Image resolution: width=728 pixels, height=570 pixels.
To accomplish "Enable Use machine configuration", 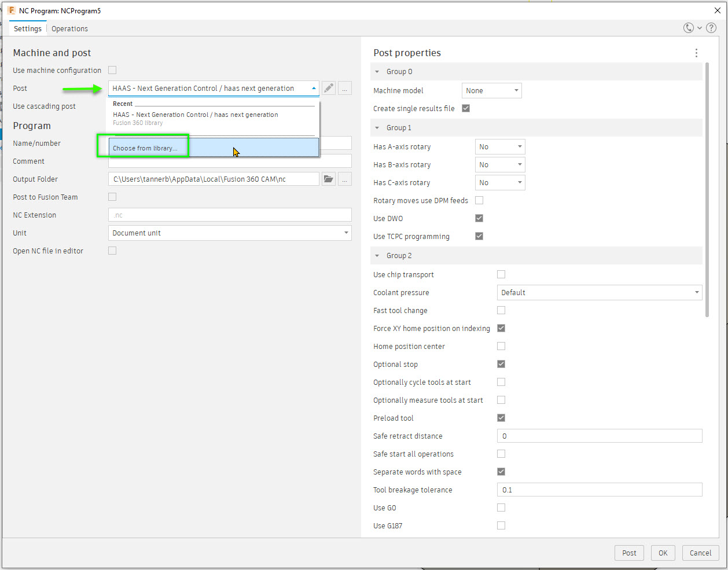I will click(112, 69).
